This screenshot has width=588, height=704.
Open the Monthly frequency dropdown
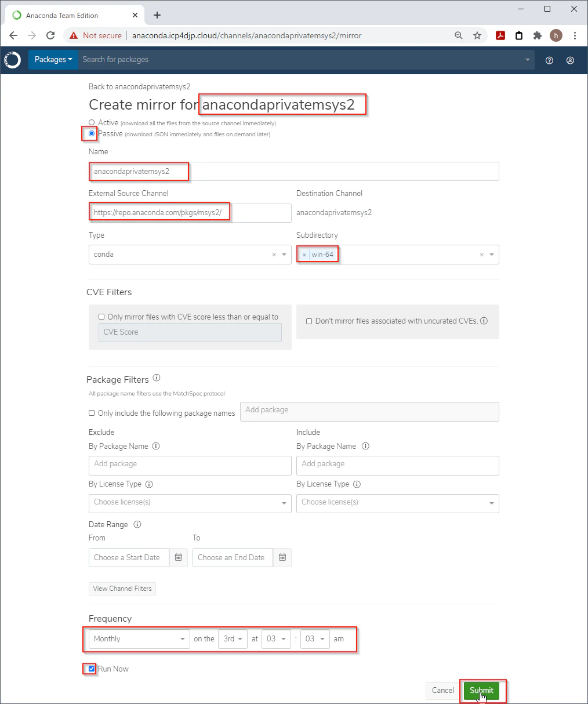tap(139, 638)
